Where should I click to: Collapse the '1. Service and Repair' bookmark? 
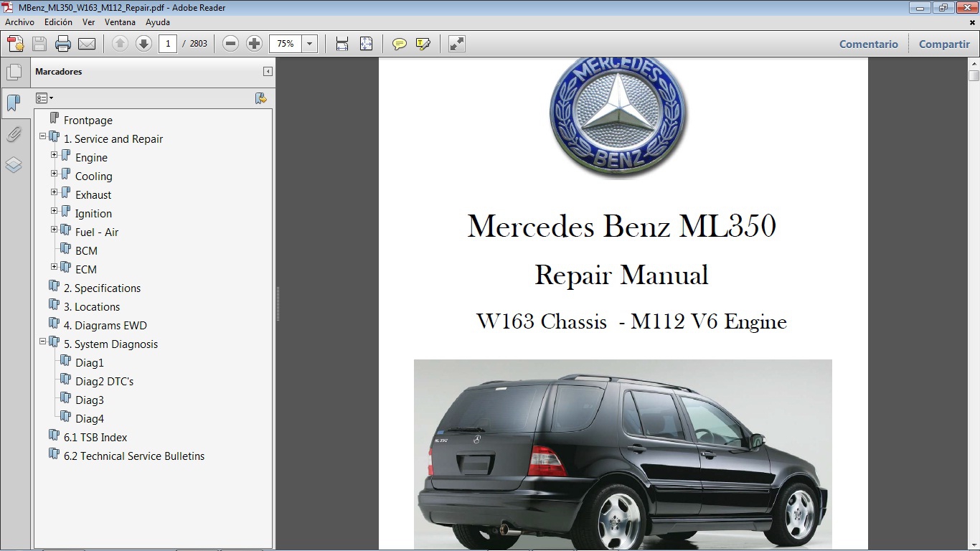(x=44, y=136)
